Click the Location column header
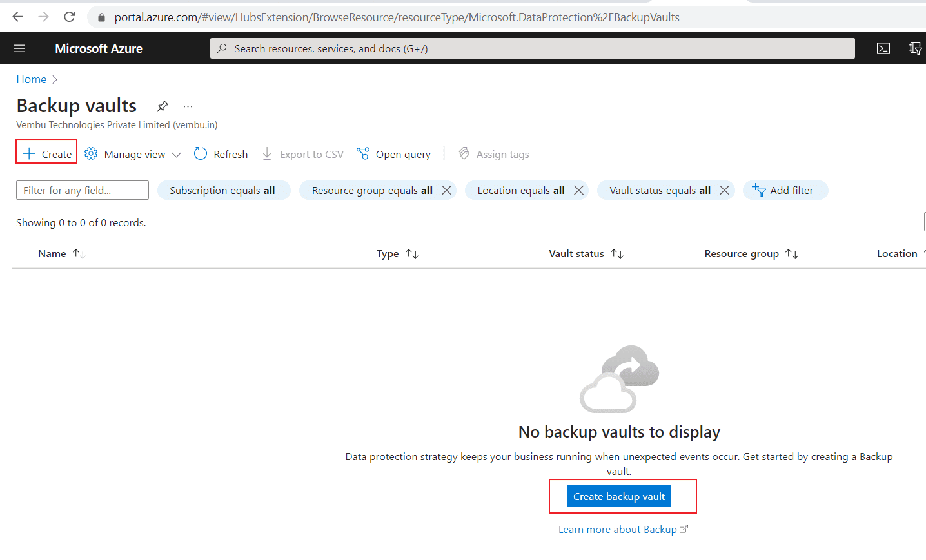926x560 pixels. pyautogui.click(x=897, y=254)
